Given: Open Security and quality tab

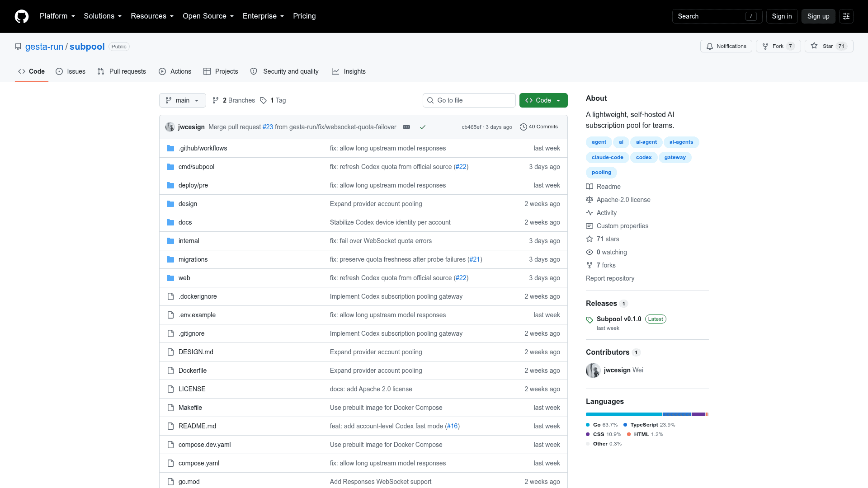Looking at the screenshot, I should [x=284, y=71].
